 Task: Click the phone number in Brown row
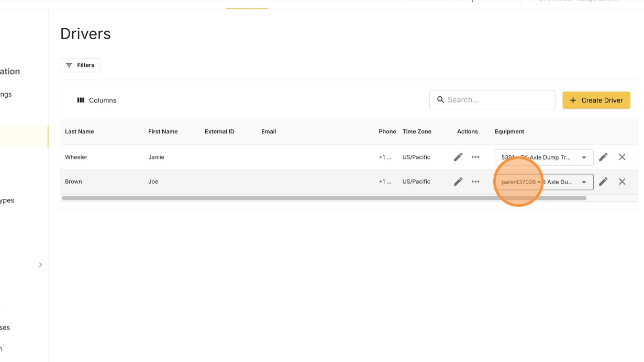385,182
